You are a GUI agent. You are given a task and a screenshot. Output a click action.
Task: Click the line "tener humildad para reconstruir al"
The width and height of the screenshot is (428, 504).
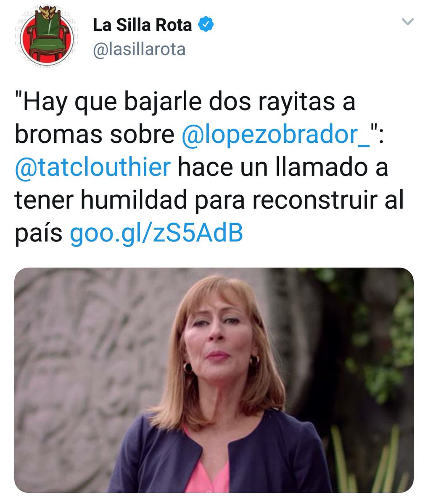point(209,200)
